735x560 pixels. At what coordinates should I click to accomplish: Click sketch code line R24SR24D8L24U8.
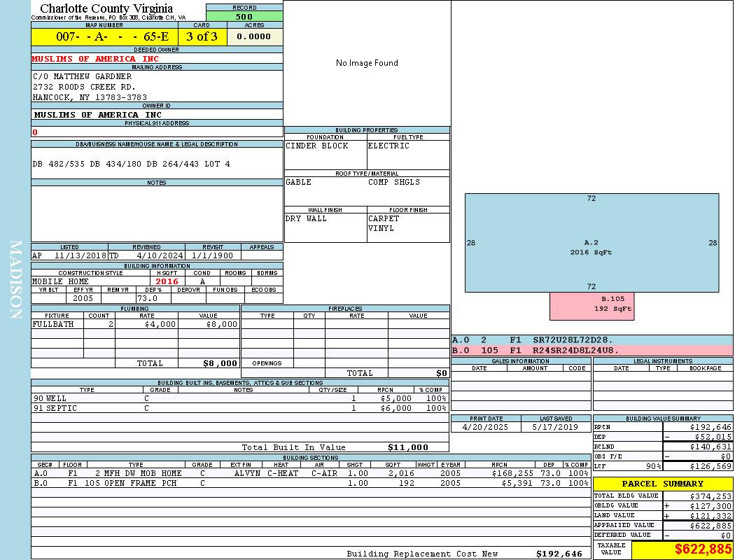coord(575,350)
